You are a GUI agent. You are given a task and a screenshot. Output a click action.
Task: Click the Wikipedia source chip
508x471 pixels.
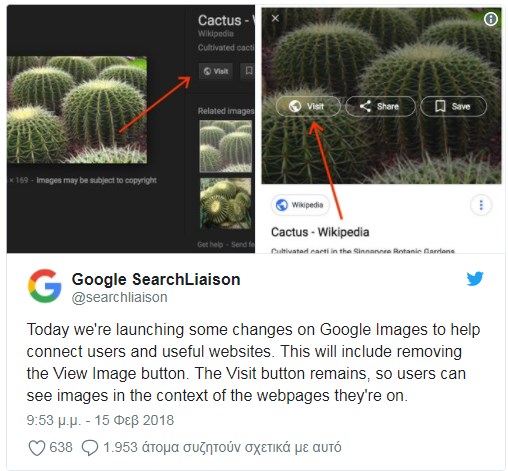tap(300, 205)
